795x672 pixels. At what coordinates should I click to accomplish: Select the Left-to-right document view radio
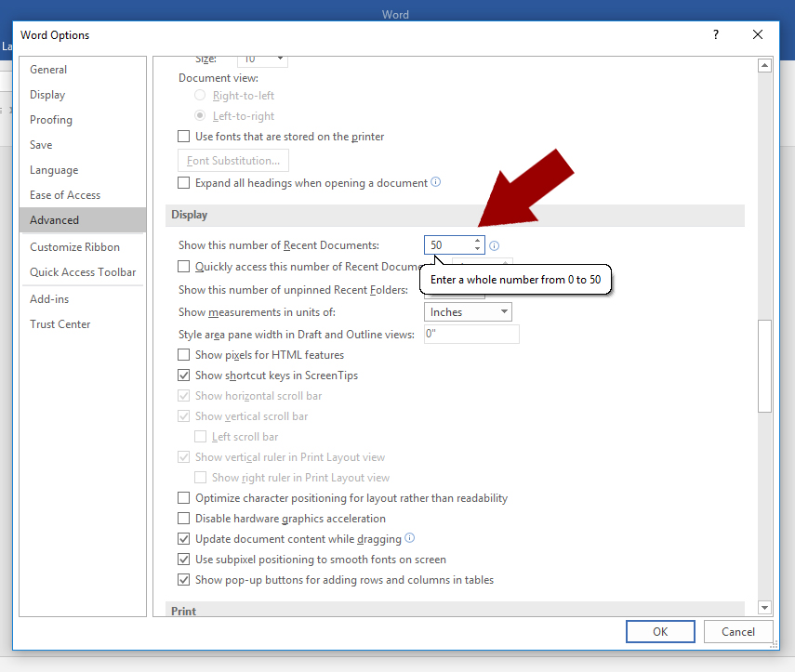pyautogui.click(x=200, y=115)
